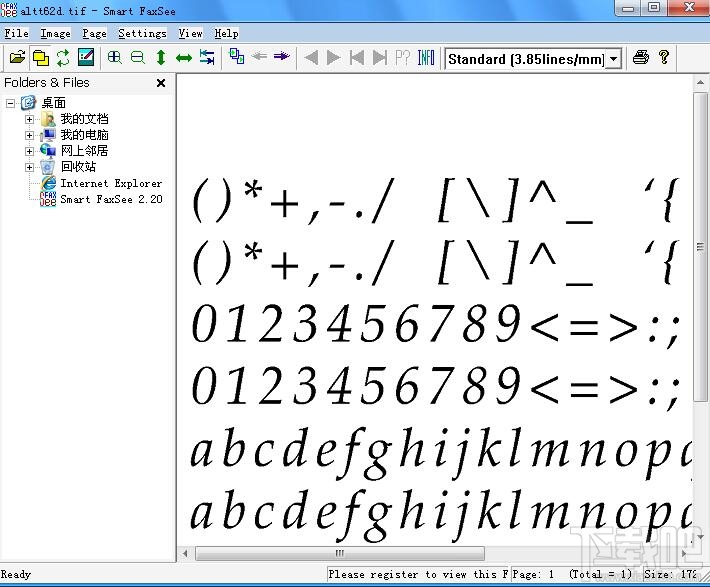Expand the 我的文档 node
Image resolution: width=710 pixels, height=587 pixels.
(x=29, y=120)
